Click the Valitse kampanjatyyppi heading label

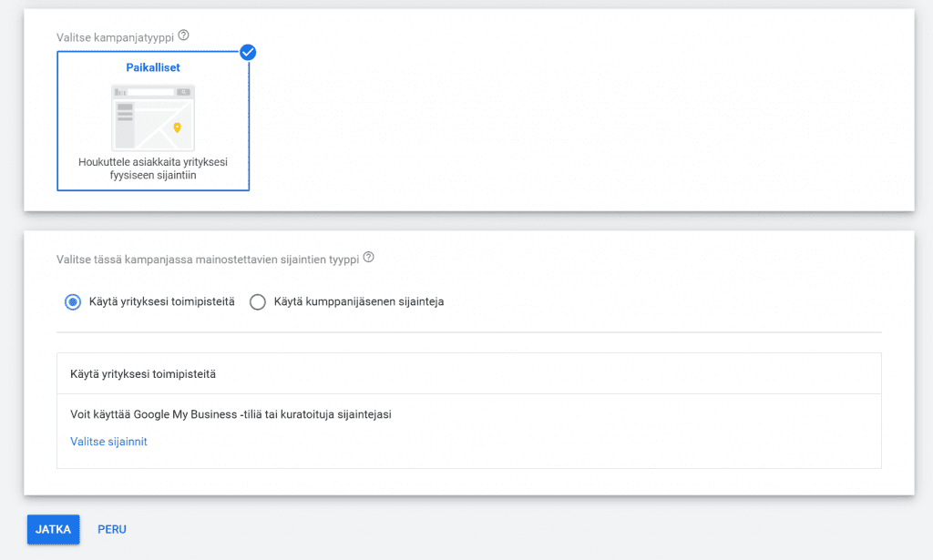pos(115,36)
